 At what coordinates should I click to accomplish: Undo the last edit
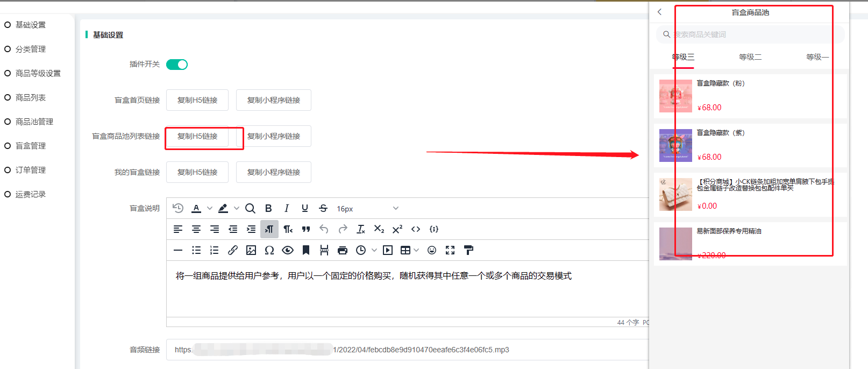324,229
